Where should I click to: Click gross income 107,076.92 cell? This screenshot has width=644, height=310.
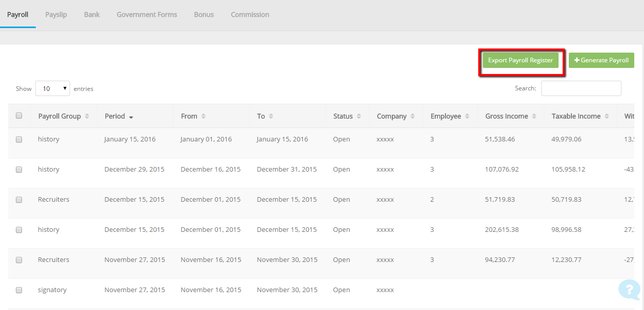(x=502, y=170)
